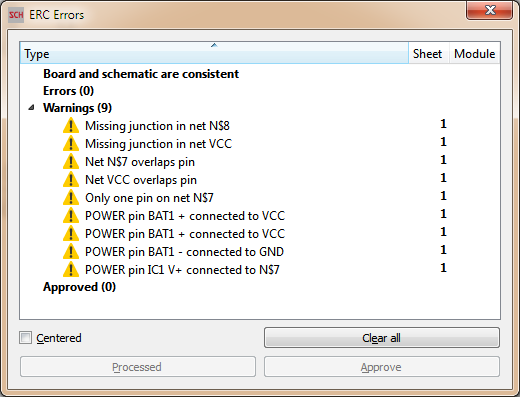526x402 pixels.
Task: Click the Module column header
Action: coord(474,53)
